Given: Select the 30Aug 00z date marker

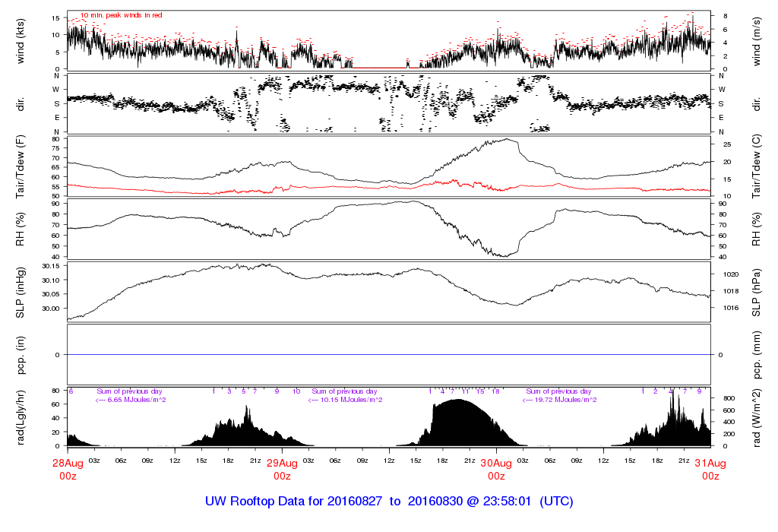Looking at the screenshot, I should click(496, 469).
